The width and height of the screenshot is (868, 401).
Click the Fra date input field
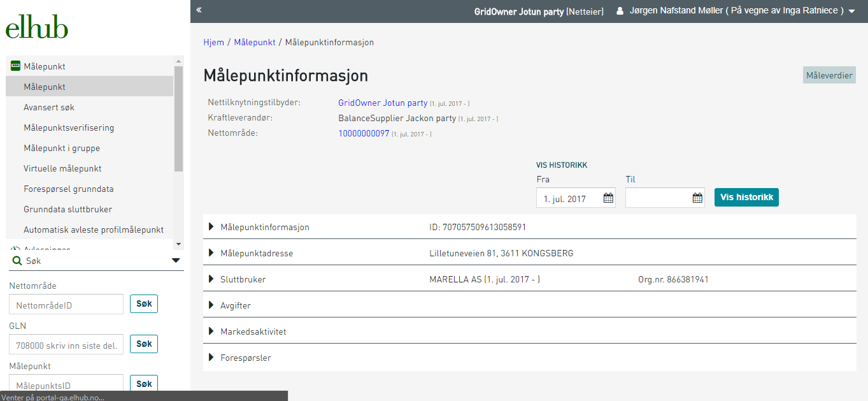576,198
